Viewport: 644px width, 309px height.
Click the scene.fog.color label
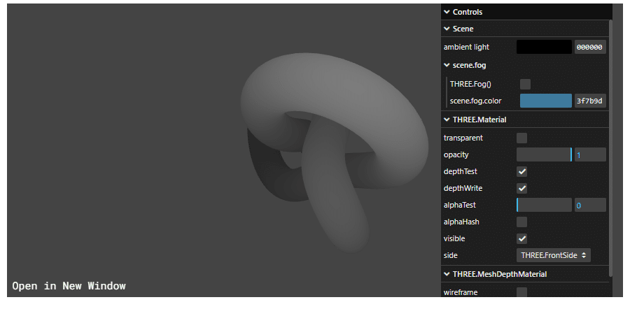tap(475, 101)
